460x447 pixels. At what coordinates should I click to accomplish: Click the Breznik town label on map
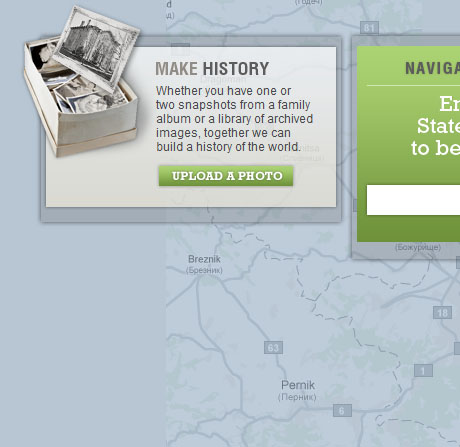pyautogui.click(x=204, y=259)
